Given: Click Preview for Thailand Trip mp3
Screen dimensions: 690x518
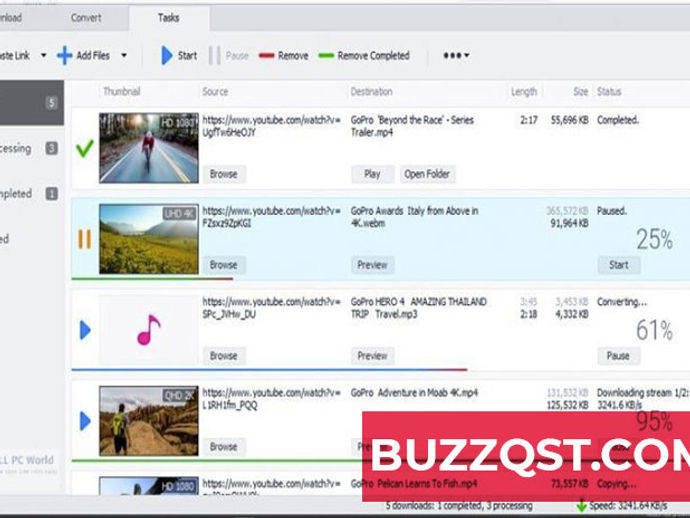Looking at the screenshot, I should pos(372,356).
